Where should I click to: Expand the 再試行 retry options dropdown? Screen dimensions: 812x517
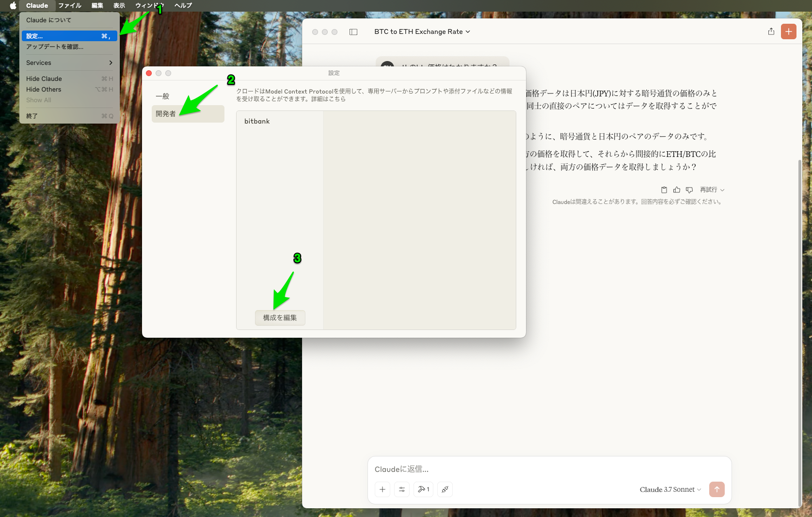712,189
